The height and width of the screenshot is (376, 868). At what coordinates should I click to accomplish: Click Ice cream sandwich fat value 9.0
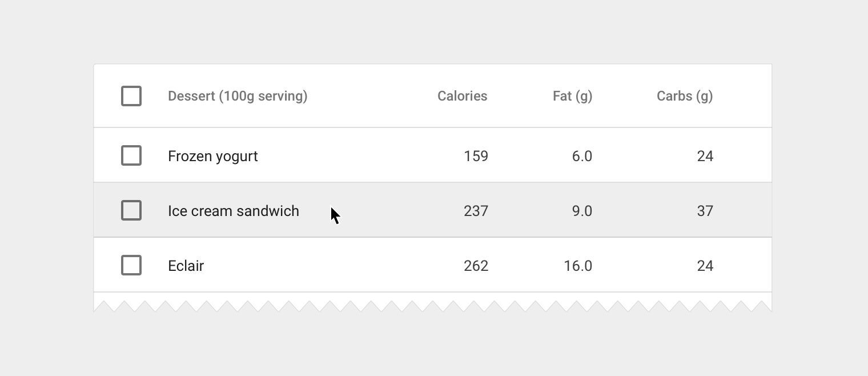(x=582, y=211)
